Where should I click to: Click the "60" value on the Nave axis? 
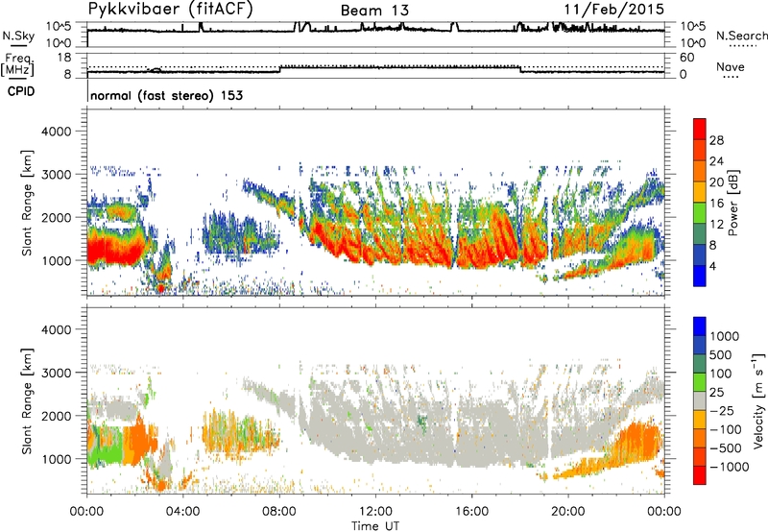687,58
